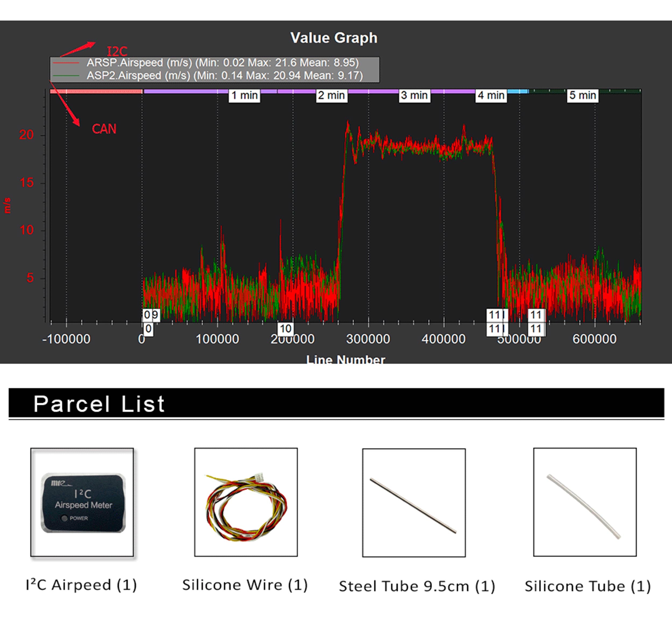Click the Value Graph title
Viewport: 672px width, 632px height.
pyautogui.click(x=334, y=38)
